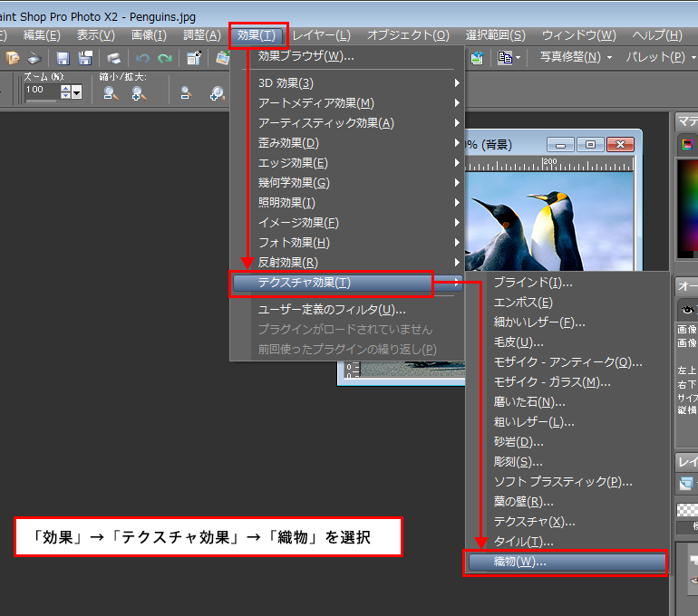Image resolution: width=698 pixels, height=616 pixels.
Task: Click the Undo arrow icon
Action: [142, 58]
